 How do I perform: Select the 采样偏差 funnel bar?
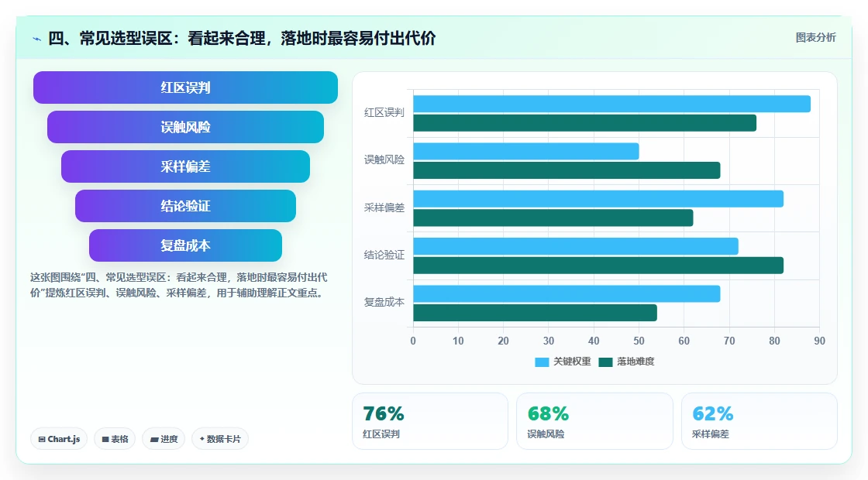click(x=185, y=166)
